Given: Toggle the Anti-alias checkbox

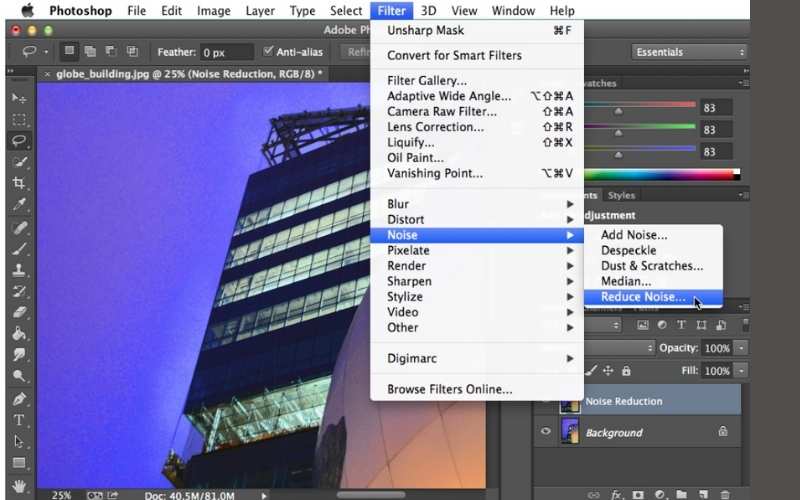Looking at the screenshot, I should [268, 51].
